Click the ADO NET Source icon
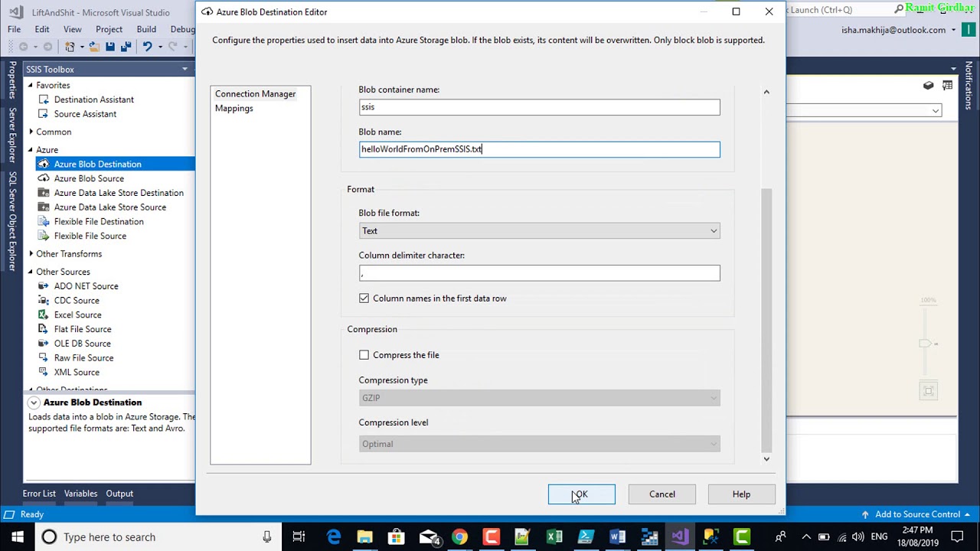Screen dimensions: 980x551 pos(44,286)
